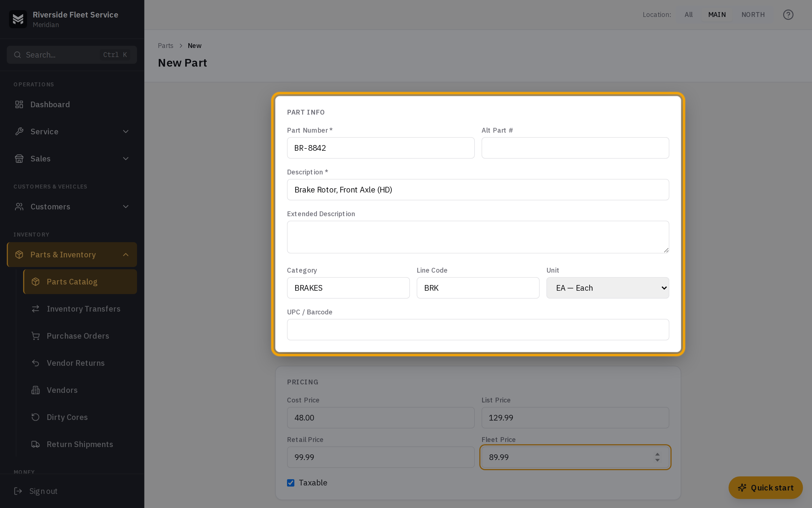The image size is (812, 508).
Task: Open Dashboard from the sidebar
Action: click(72, 104)
